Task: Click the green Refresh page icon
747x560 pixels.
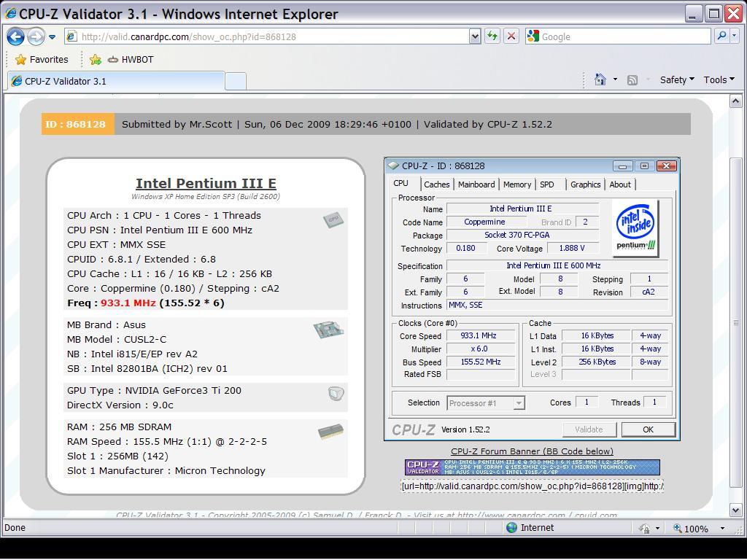Action: pos(492,36)
